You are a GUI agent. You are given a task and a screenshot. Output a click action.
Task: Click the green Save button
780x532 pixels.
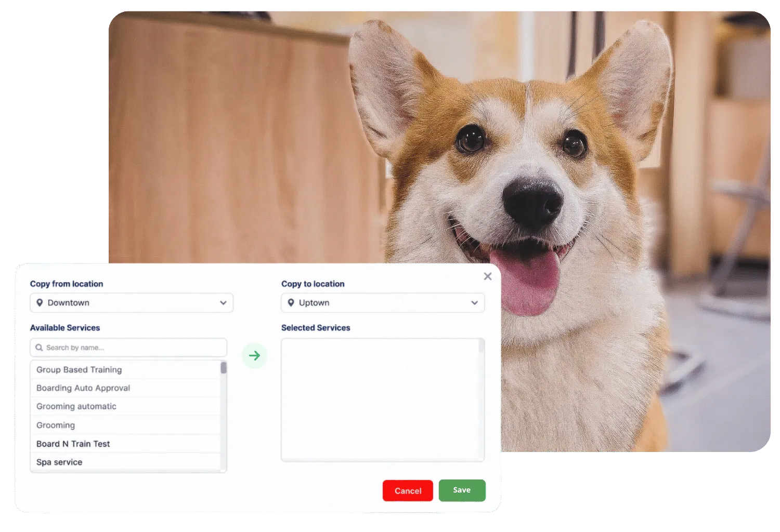click(x=462, y=490)
